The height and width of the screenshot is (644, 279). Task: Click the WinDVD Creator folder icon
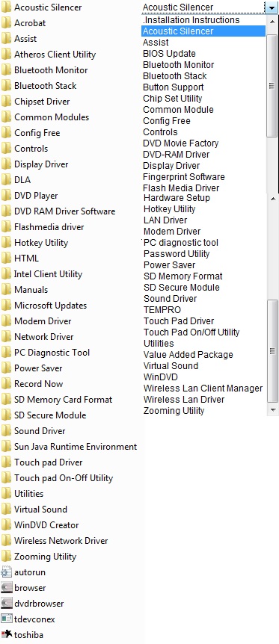tap(6, 525)
